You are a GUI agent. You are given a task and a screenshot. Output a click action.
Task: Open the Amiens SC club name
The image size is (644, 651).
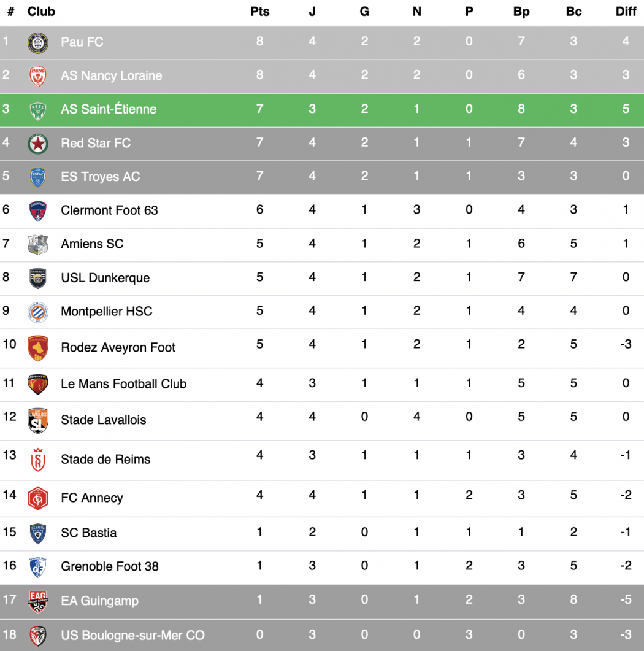coord(92,244)
